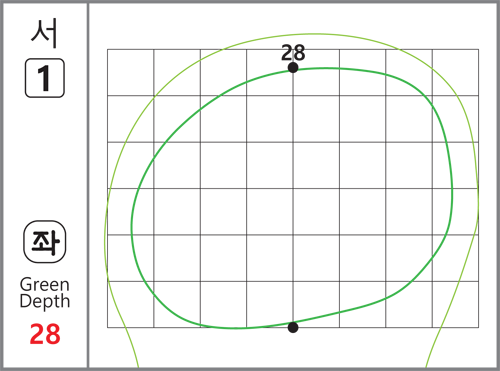Click the red 28 green depth value
The image size is (500, 371).
click(x=45, y=334)
